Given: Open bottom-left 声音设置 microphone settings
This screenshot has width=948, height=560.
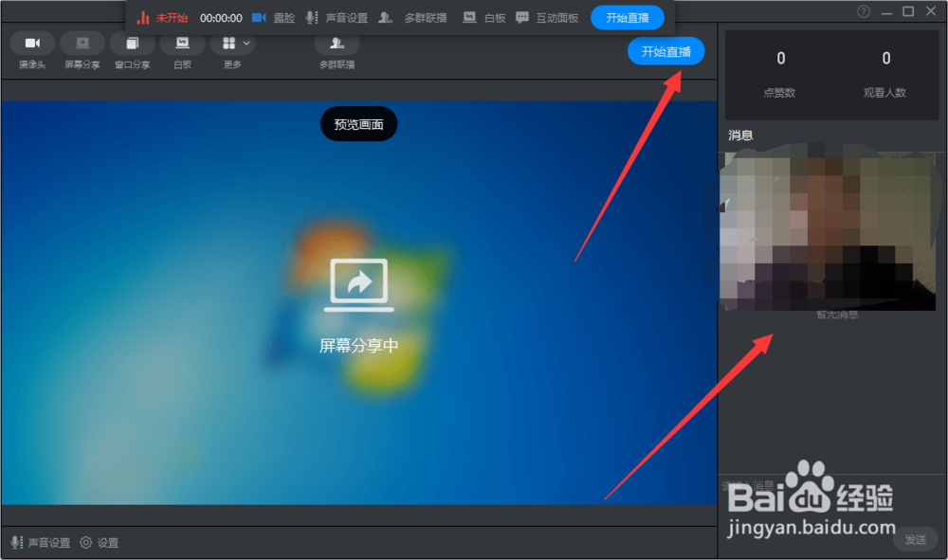Looking at the screenshot, I should pyautogui.click(x=41, y=543).
